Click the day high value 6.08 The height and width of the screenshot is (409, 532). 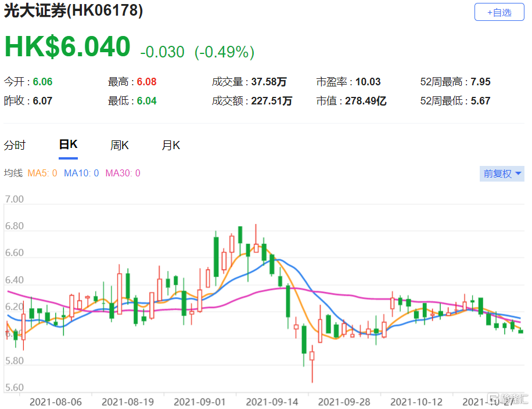146,82
